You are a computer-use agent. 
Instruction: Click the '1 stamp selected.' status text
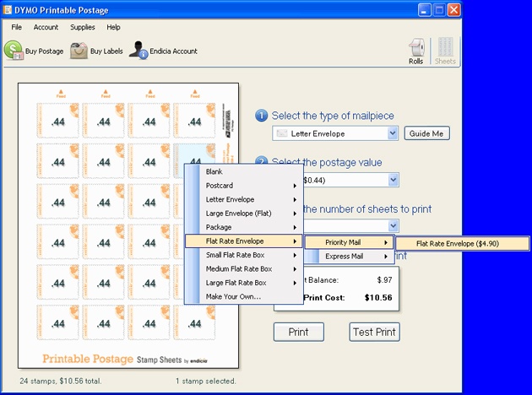(205, 381)
